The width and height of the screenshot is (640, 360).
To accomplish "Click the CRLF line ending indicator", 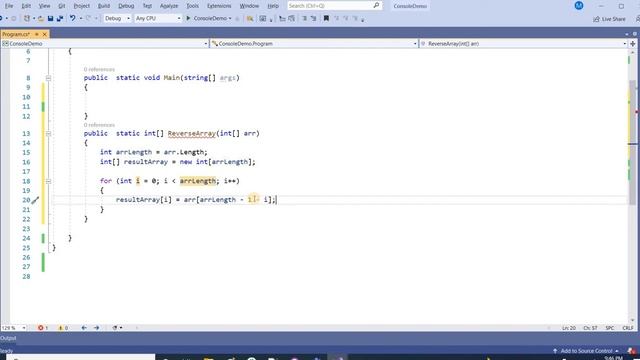I will tap(628, 328).
